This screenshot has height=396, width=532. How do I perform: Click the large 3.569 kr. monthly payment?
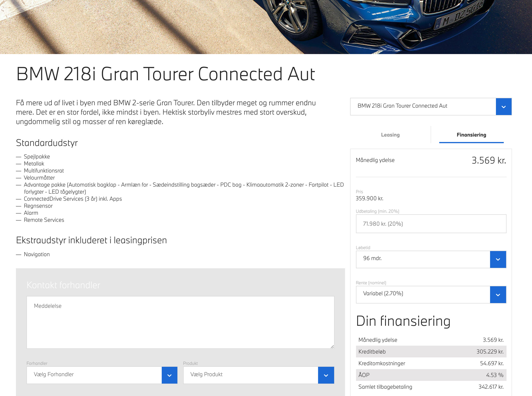[489, 160]
